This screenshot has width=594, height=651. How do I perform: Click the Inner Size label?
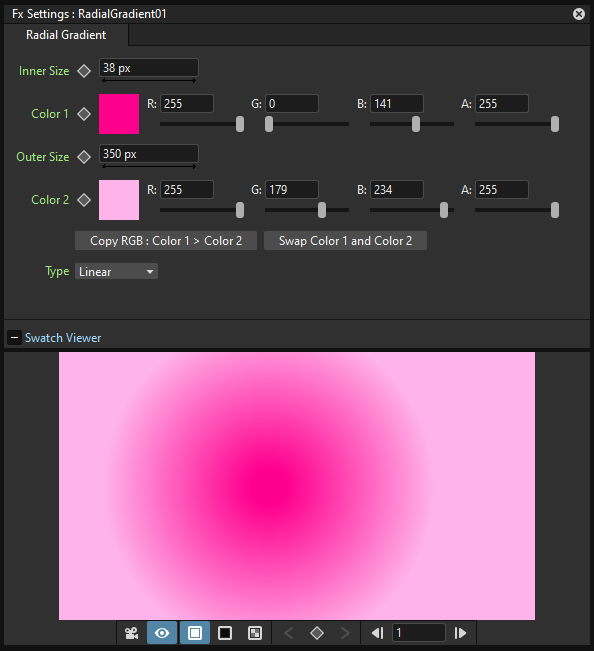point(44,71)
